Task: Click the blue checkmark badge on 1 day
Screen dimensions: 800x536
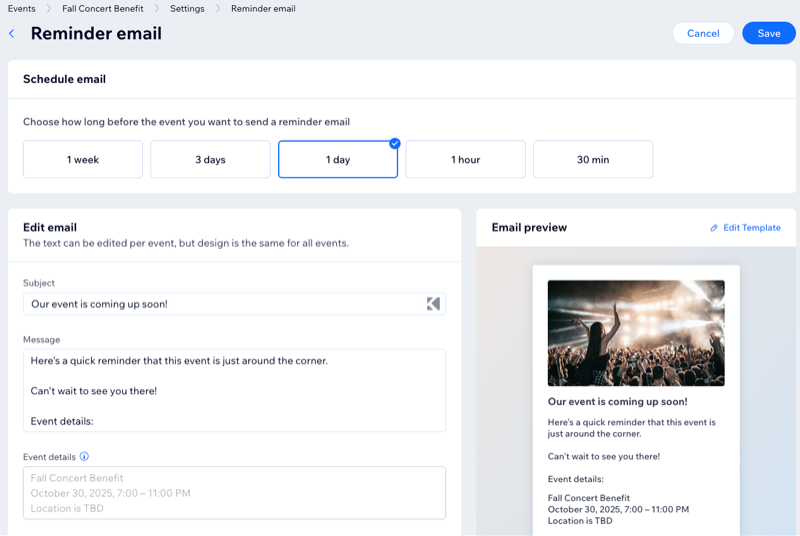Action: coord(395,143)
